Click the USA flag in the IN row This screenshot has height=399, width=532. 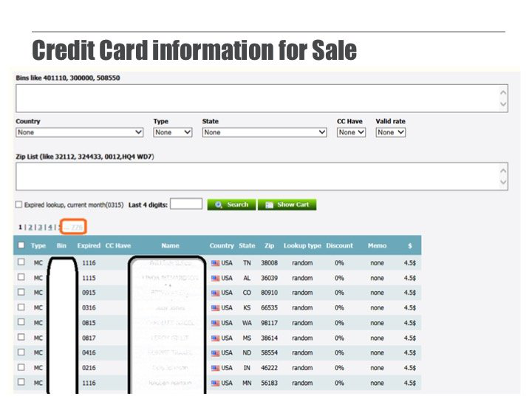[x=216, y=368]
